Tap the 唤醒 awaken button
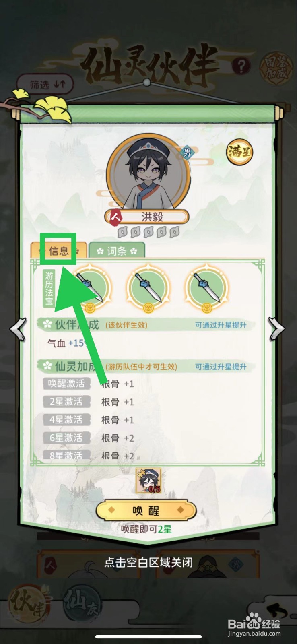297x644 pixels. [x=146, y=511]
